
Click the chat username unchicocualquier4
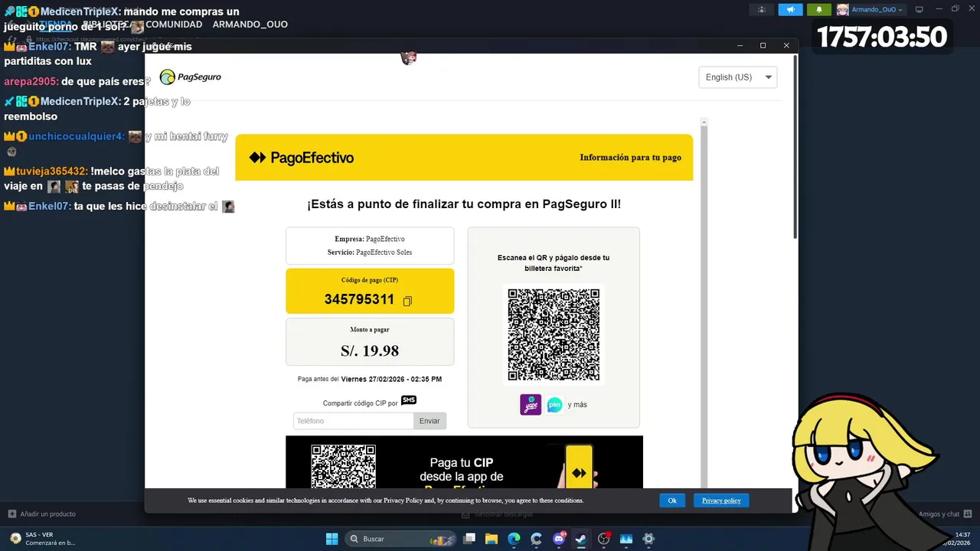click(x=76, y=137)
